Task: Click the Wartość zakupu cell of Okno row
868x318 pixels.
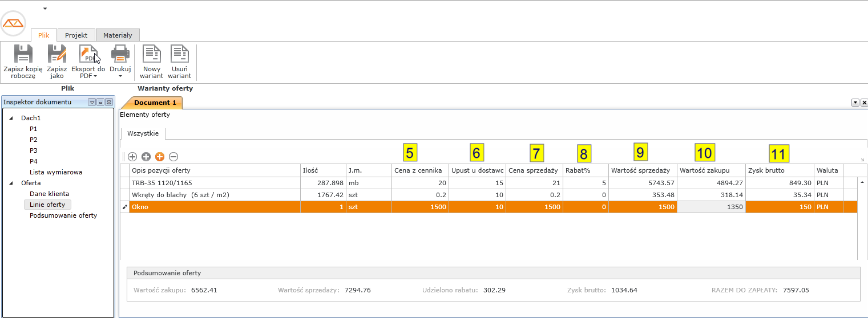Action: pos(711,207)
